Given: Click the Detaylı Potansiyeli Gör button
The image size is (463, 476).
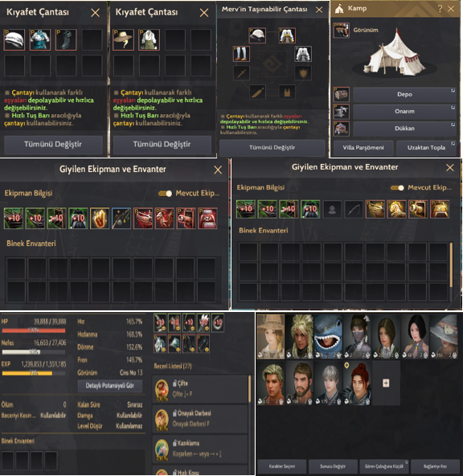Looking at the screenshot, I should tap(110, 385).
